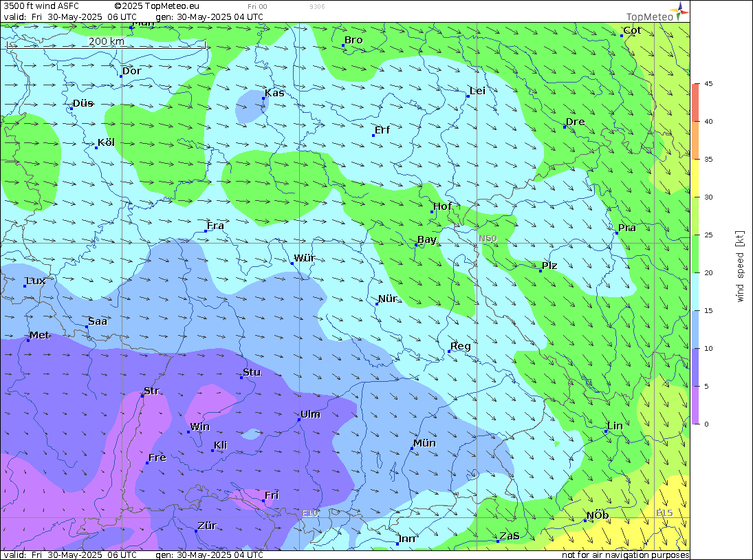Choose the Str city label
Viewport: 753px width, 560px height.
tap(152, 391)
